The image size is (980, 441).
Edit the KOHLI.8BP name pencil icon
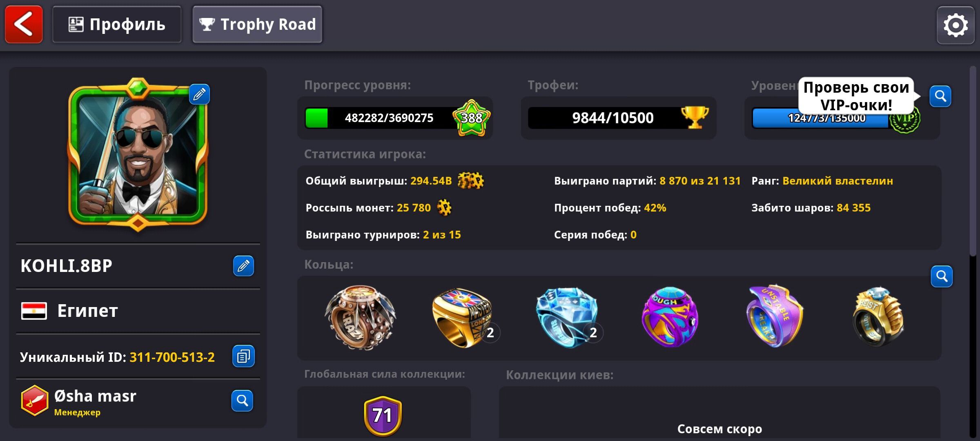pyautogui.click(x=243, y=266)
